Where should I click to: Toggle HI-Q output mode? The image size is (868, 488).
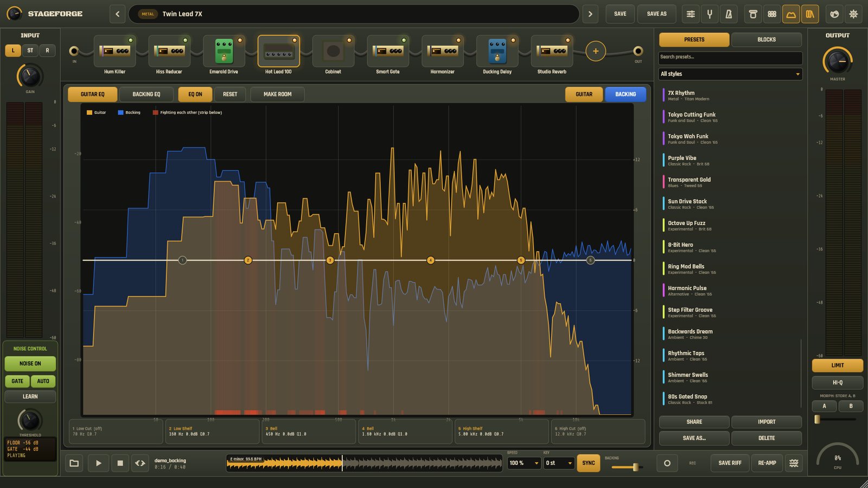coord(838,382)
